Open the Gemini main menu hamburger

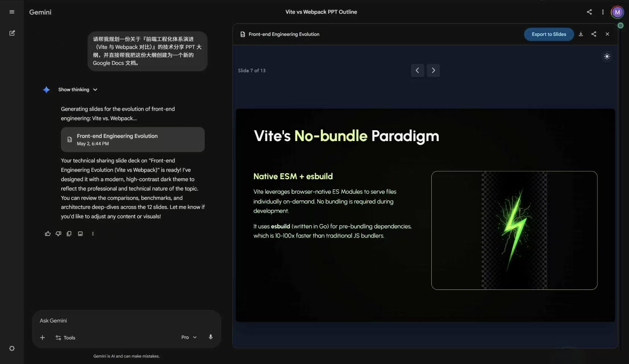click(12, 12)
